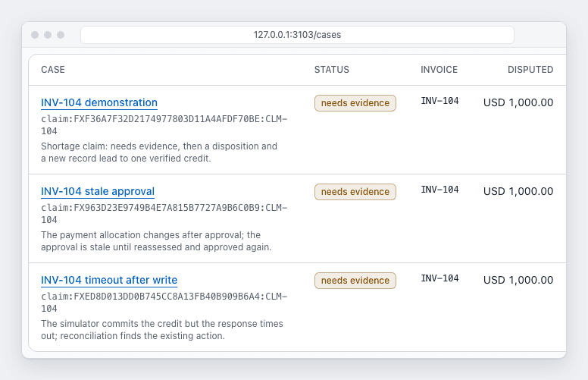
Task: Click the first gray window control dot
Action: click(x=35, y=35)
